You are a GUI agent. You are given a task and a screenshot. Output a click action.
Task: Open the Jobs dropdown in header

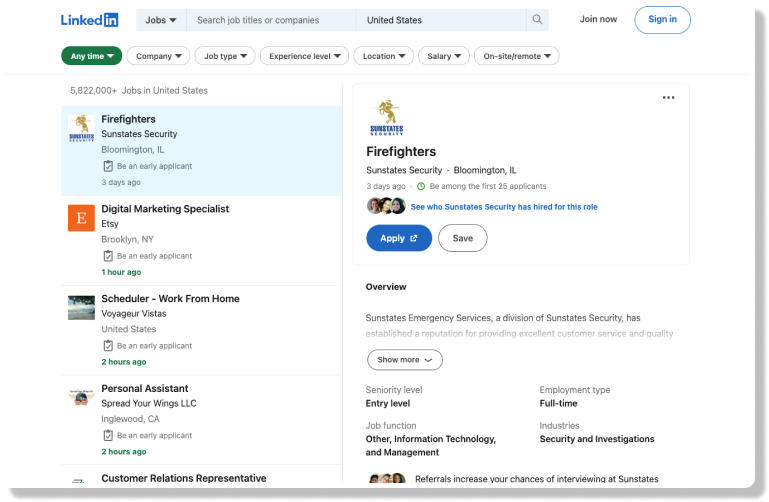[x=161, y=20]
